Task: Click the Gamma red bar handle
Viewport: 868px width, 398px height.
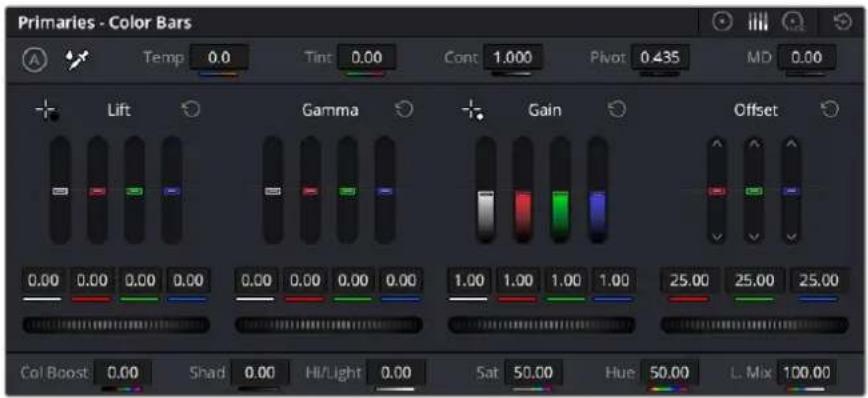Action: [x=310, y=191]
